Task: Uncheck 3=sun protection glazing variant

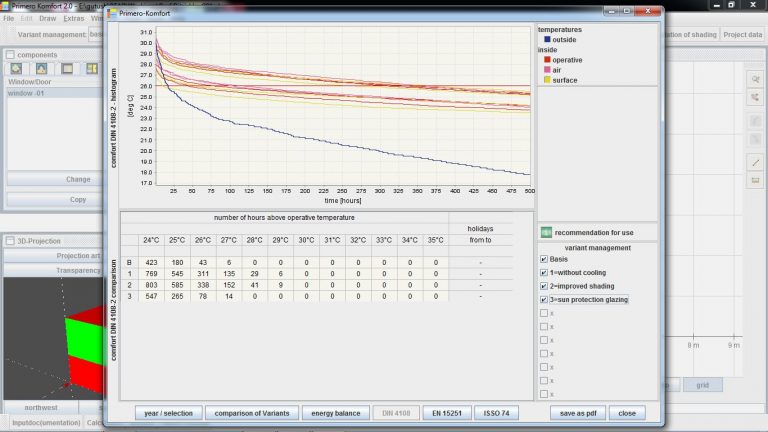Action: 544,299
